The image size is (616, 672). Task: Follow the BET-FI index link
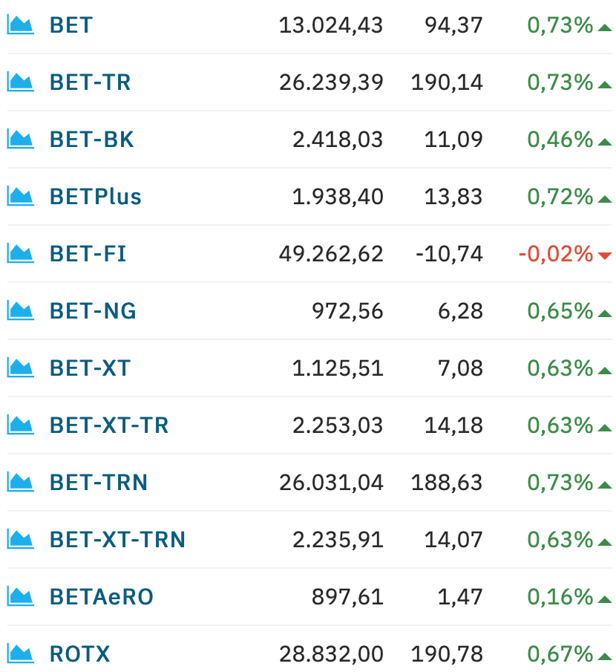coord(88,254)
